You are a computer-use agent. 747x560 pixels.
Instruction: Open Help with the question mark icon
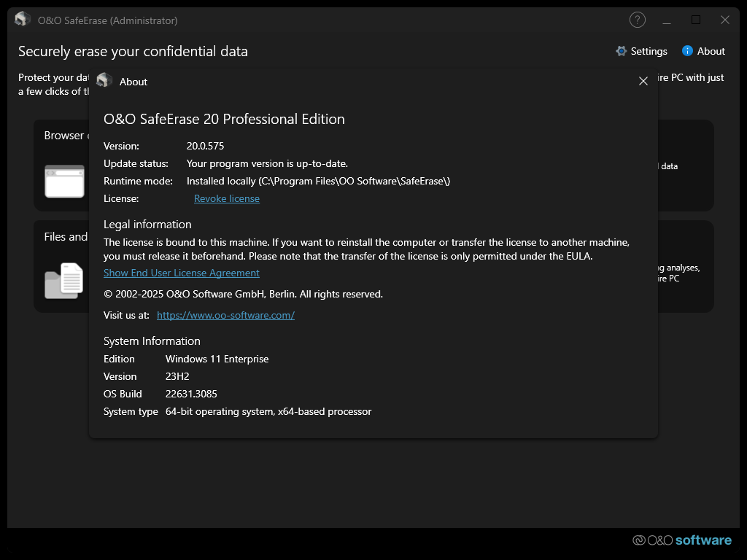point(638,20)
